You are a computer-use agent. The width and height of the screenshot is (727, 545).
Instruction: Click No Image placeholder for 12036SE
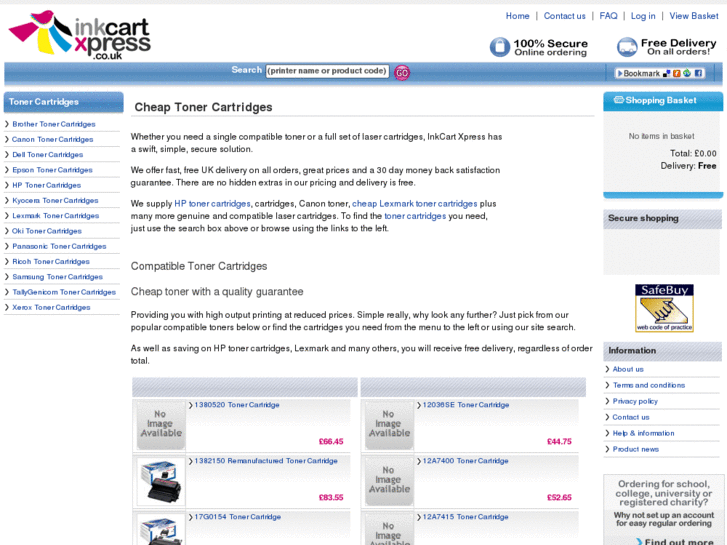(389, 424)
